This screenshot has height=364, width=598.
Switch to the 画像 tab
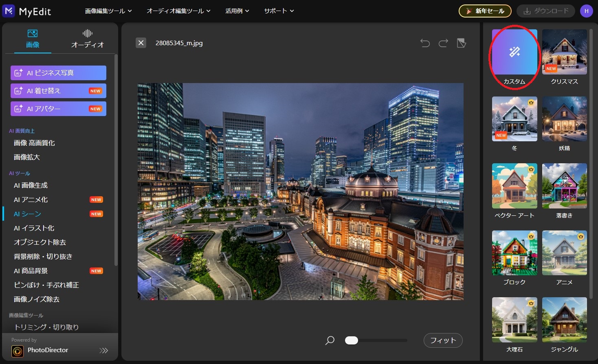coord(33,39)
